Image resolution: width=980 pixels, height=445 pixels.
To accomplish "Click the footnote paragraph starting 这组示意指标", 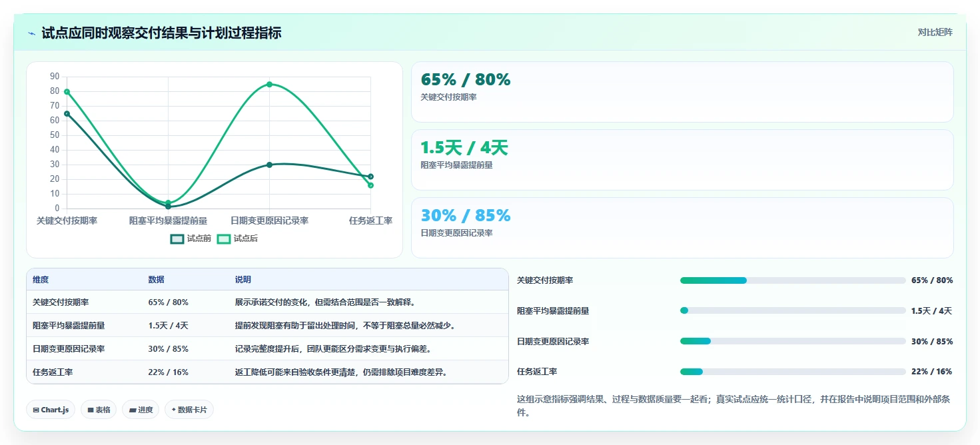I will (x=734, y=406).
